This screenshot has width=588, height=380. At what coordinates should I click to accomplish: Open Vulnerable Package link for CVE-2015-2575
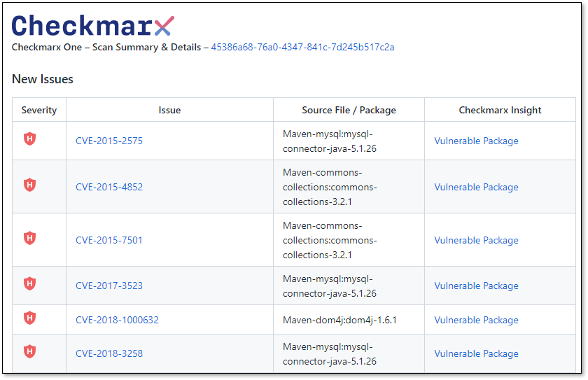pos(476,141)
